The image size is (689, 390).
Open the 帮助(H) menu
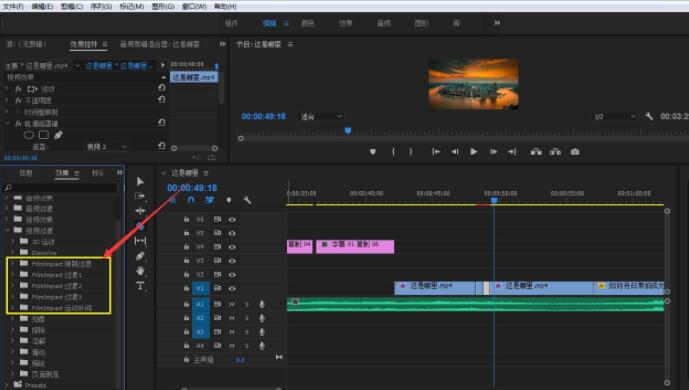(x=225, y=6)
